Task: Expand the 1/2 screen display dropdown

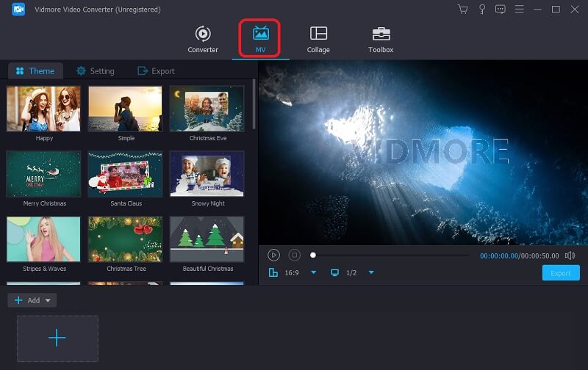Action: pos(371,273)
